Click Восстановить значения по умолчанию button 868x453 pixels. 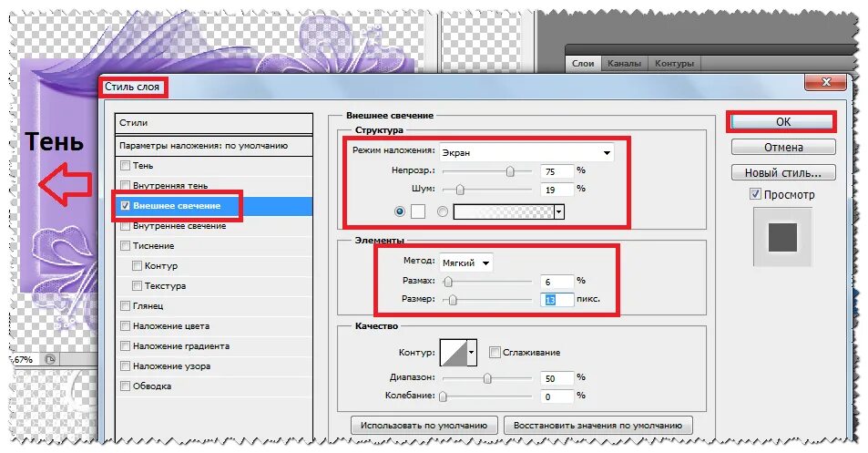(x=597, y=426)
